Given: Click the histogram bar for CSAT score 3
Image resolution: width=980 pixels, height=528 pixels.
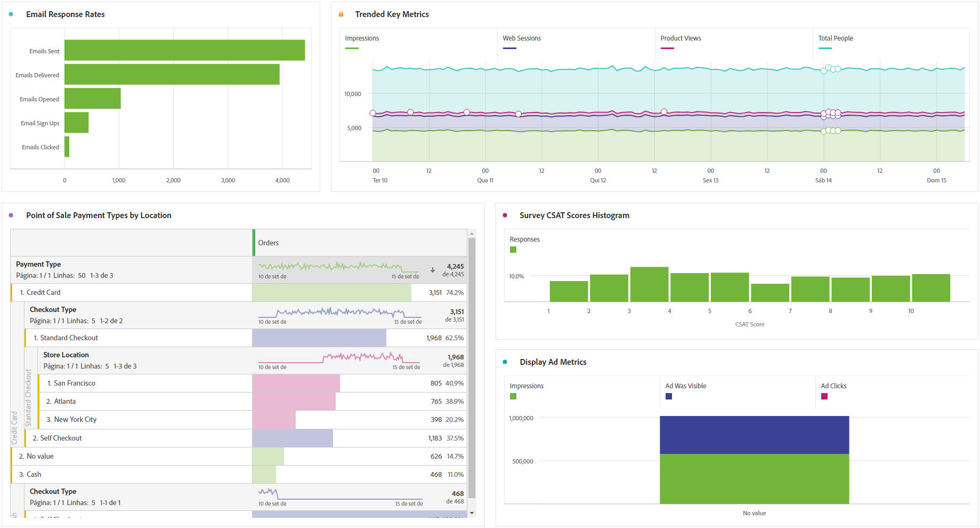Looking at the screenshot, I should point(649,284).
